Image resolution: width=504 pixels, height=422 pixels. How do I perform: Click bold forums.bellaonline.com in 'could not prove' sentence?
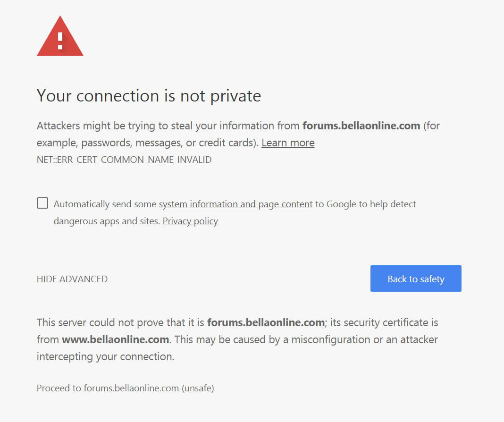click(266, 323)
